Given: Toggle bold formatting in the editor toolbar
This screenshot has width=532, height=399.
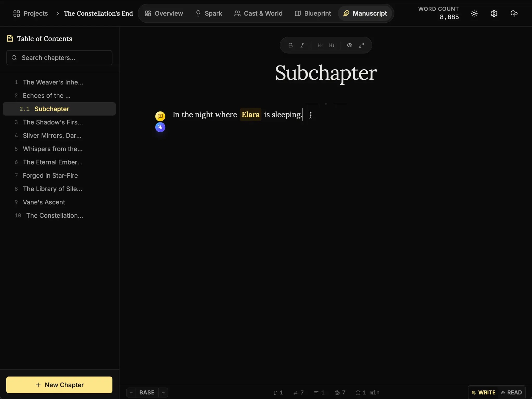Looking at the screenshot, I should 290,45.
